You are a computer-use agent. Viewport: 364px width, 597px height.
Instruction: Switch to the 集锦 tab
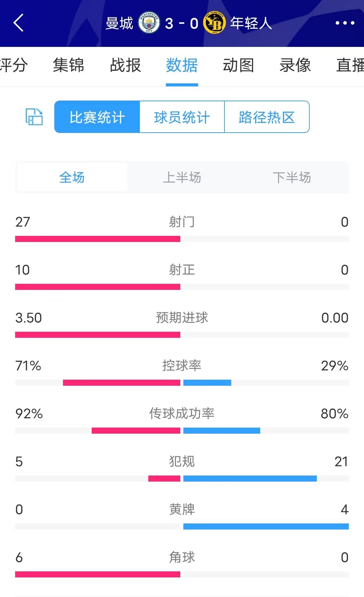68,65
